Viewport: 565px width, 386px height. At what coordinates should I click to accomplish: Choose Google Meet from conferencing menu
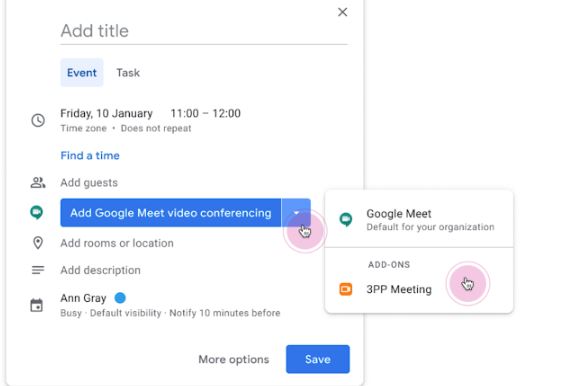click(419, 219)
